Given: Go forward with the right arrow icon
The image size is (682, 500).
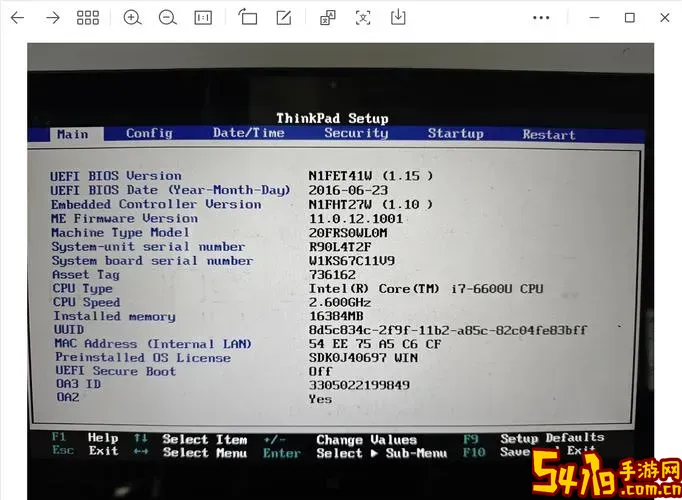Looking at the screenshot, I should 53,18.
